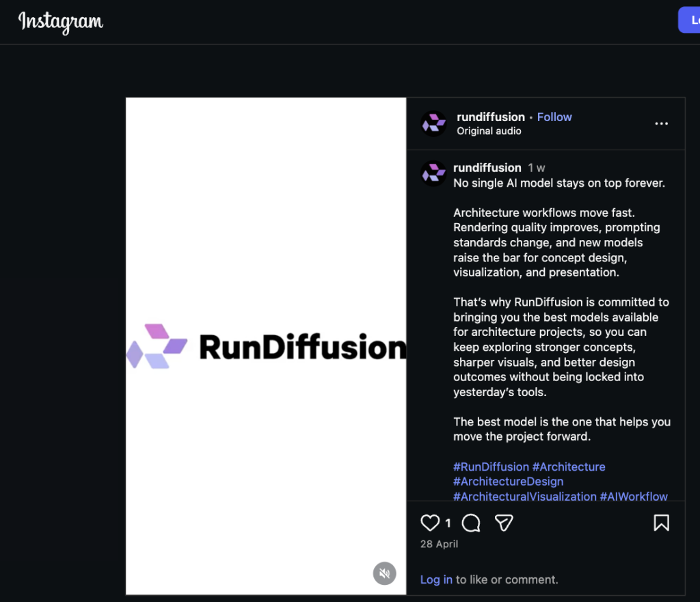Open rundiffusion username in post header

coord(491,117)
